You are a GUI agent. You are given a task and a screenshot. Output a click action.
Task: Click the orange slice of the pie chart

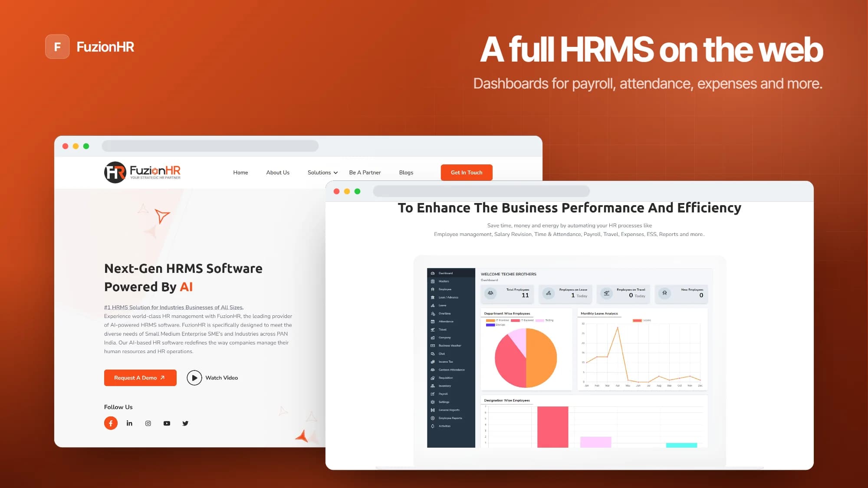pos(542,358)
